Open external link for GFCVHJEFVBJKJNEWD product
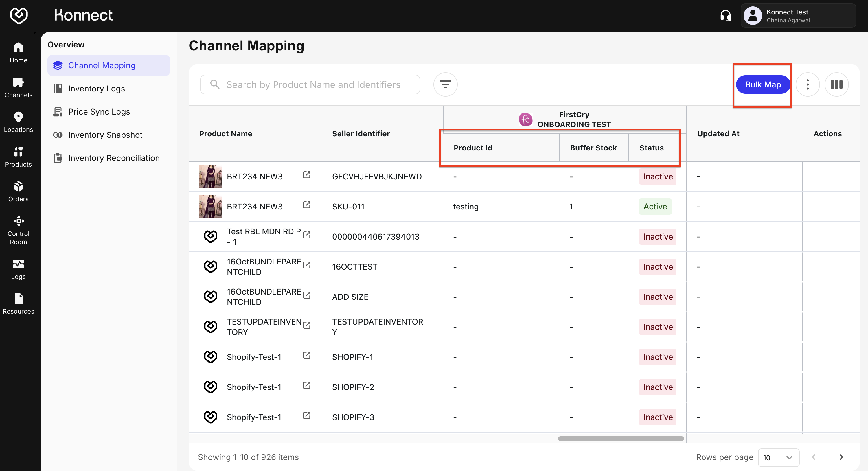Image resolution: width=868 pixels, height=471 pixels. pyautogui.click(x=306, y=174)
